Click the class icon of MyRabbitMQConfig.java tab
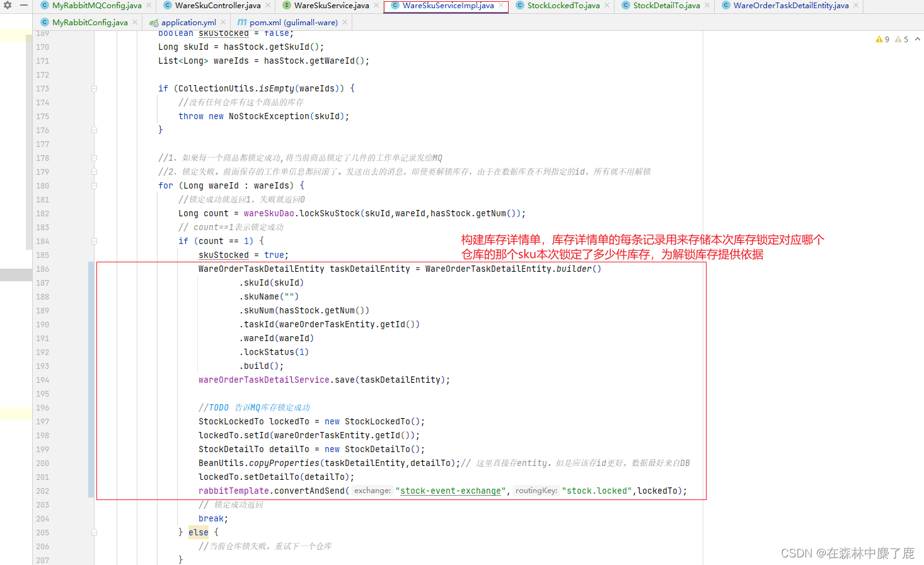 [x=45, y=6]
